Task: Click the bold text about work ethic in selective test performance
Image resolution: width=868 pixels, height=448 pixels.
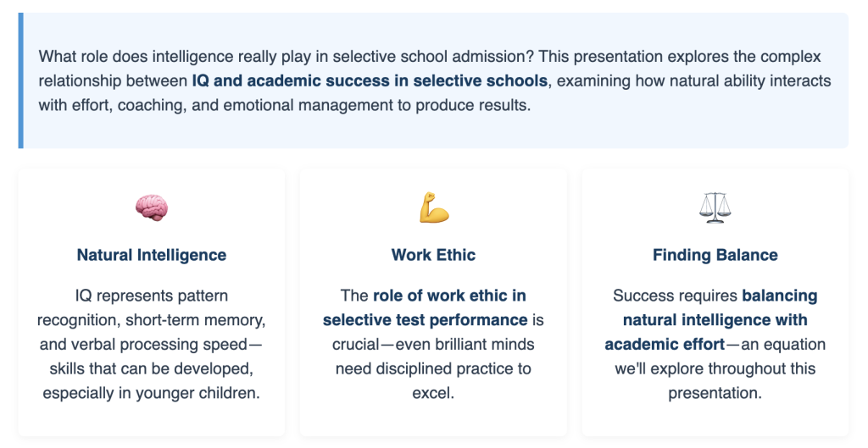Action: 425,307
